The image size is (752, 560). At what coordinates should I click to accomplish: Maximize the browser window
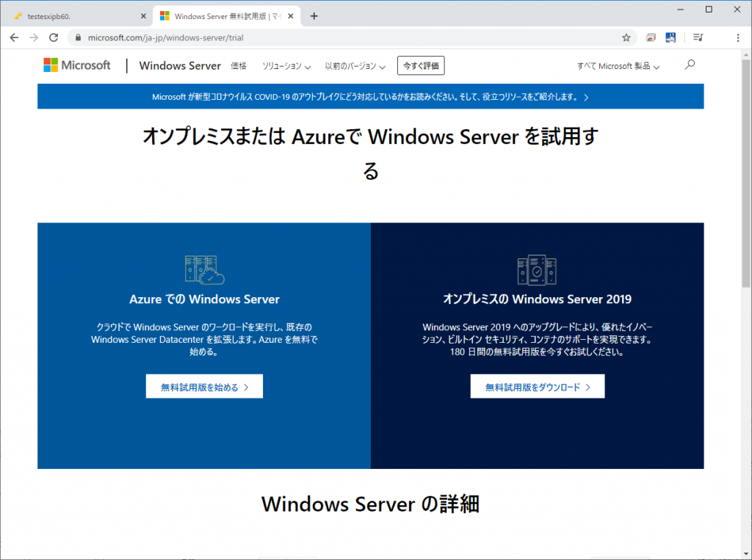click(x=709, y=9)
